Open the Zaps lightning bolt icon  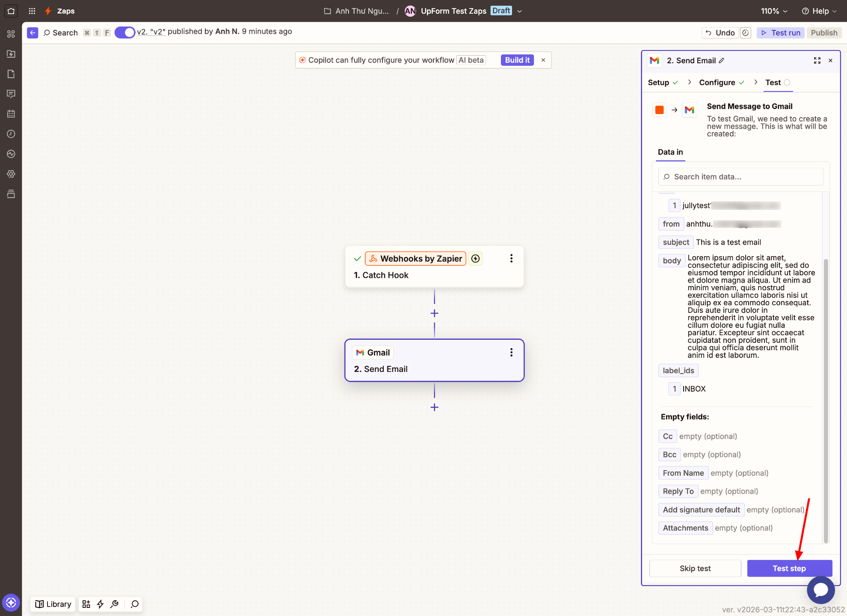[x=48, y=11]
